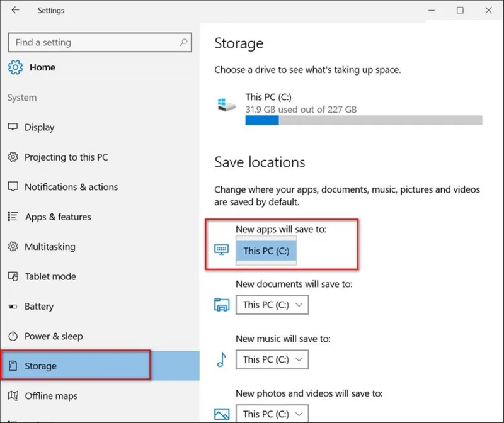
Task: Click the Notifications & actions icon
Action: point(13,187)
